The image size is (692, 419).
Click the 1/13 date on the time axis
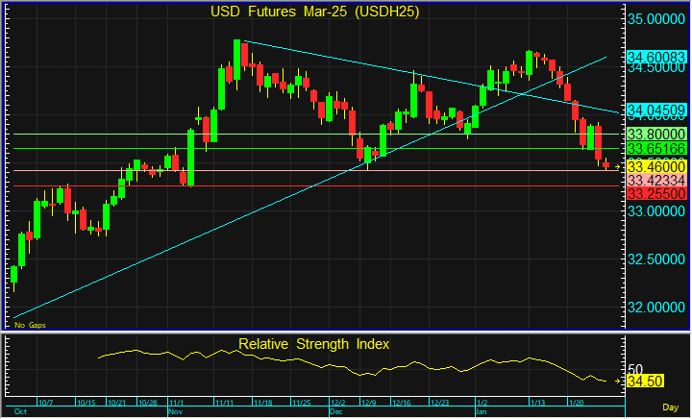(535, 403)
